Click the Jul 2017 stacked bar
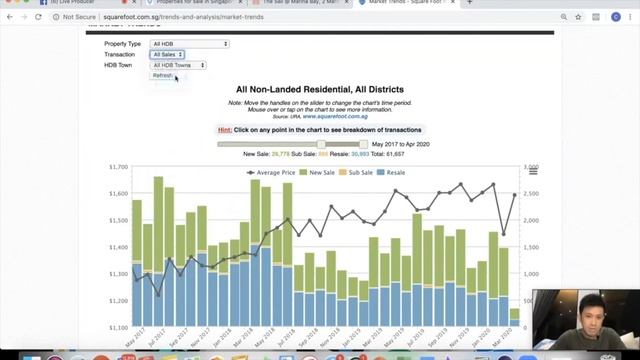This screenshot has width=640, height=360. [158, 251]
